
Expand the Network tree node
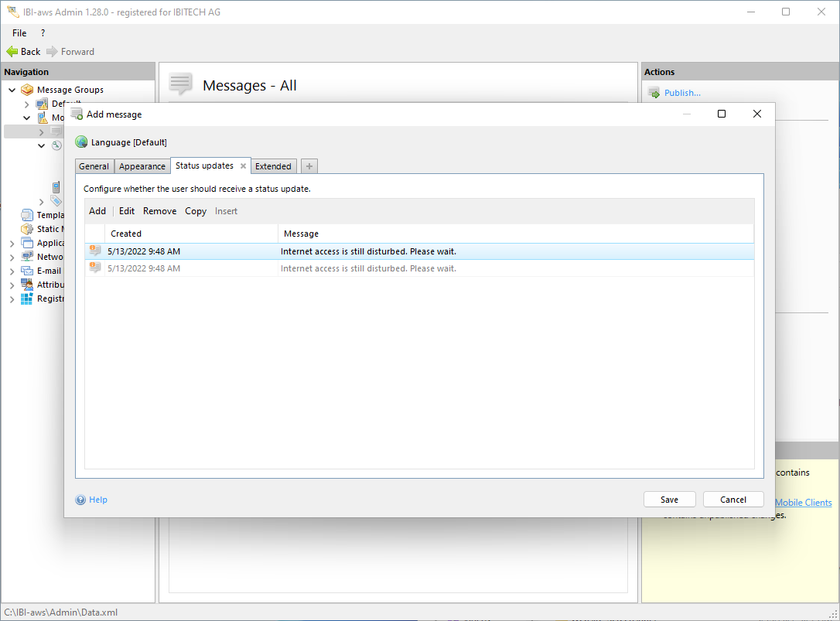(12, 257)
